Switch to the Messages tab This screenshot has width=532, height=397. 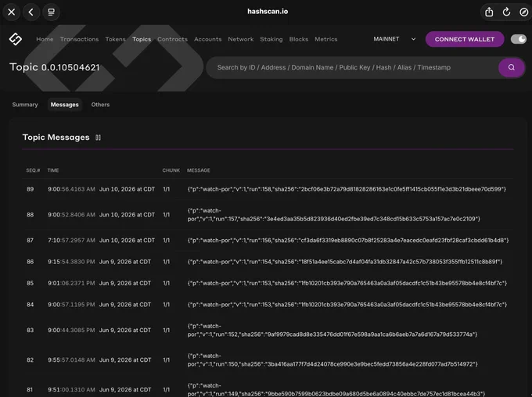[64, 105]
